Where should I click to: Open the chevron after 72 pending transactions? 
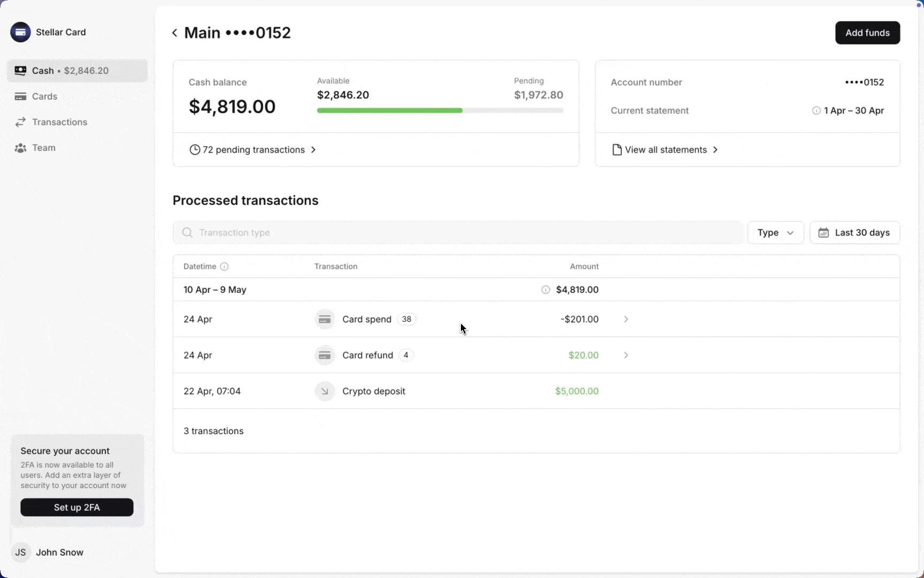[313, 150]
